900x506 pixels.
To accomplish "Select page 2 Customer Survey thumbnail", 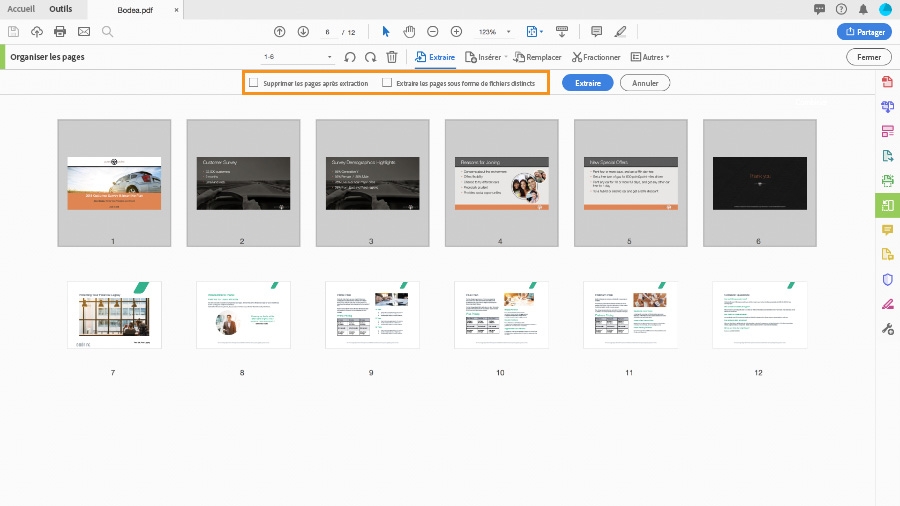I will pyautogui.click(x=243, y=183).
